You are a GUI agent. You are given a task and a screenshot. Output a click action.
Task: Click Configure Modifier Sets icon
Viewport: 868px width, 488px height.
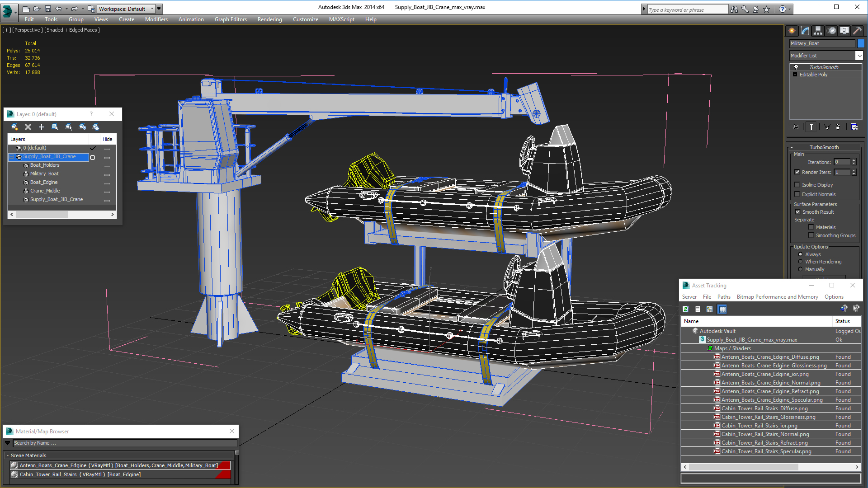pyautogui.click(x=854, y=127)
